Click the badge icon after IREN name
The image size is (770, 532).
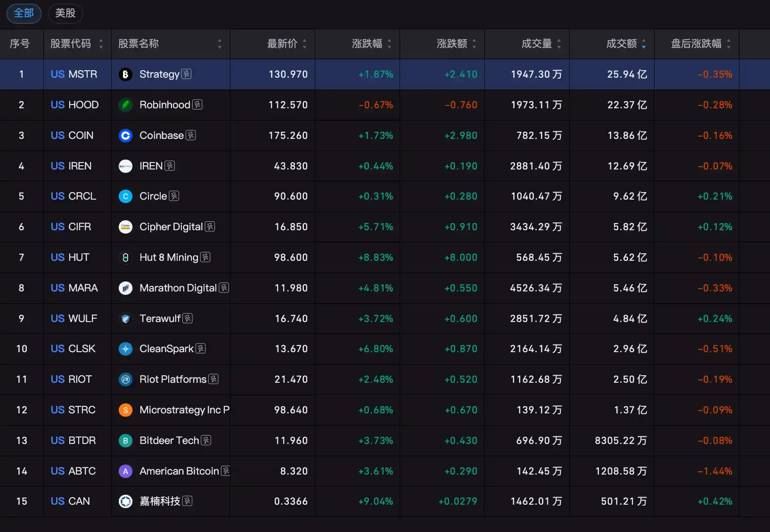click(x=170, y=166)
